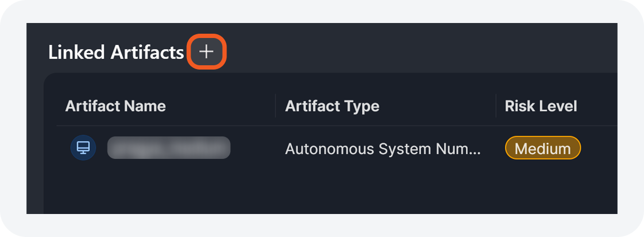Sort by the Artifact Name column header
The width and height of the screenshot is (644, 237).
coord(115,106)
